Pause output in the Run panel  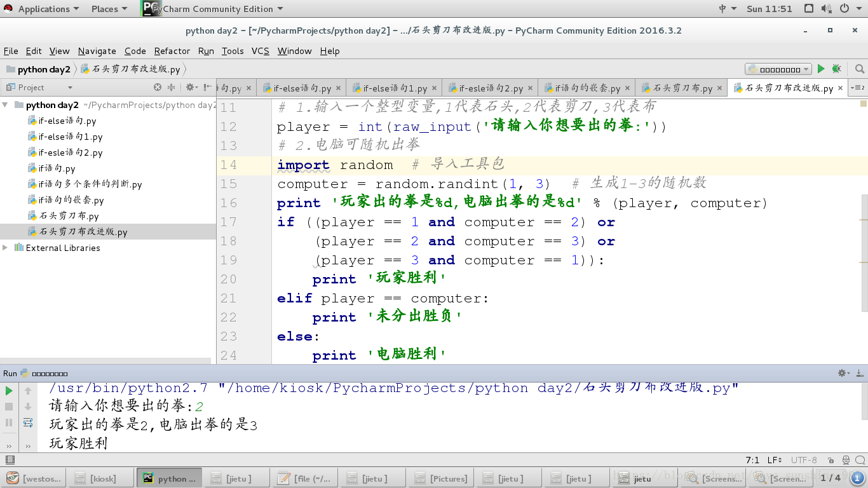(x=9, y=423)
